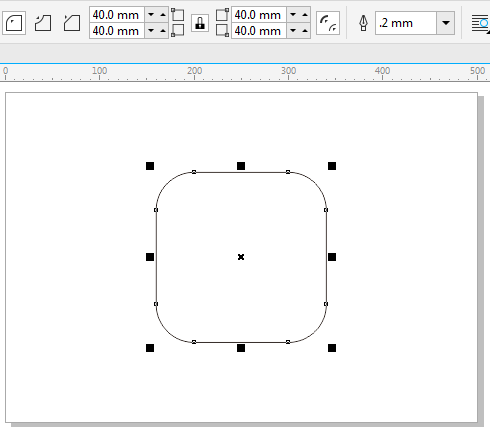
Task: Increase the top-left corner radius with up spinner
Action: (x=163, y=15)
